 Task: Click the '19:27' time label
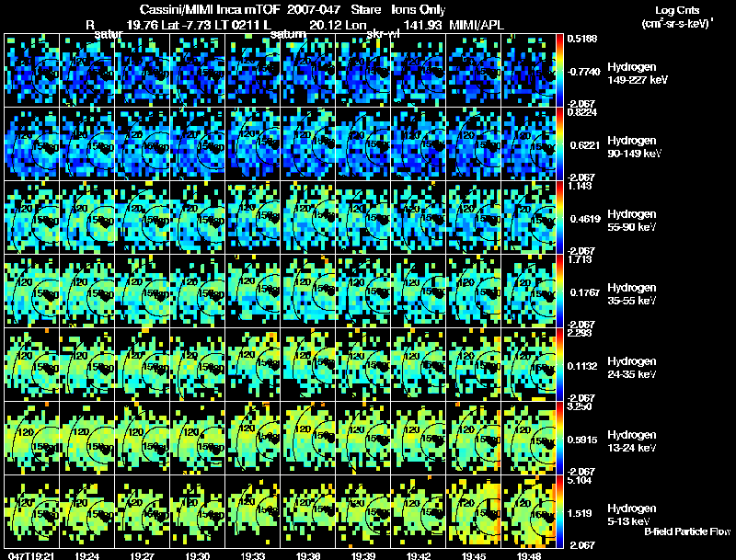point(143,556)
